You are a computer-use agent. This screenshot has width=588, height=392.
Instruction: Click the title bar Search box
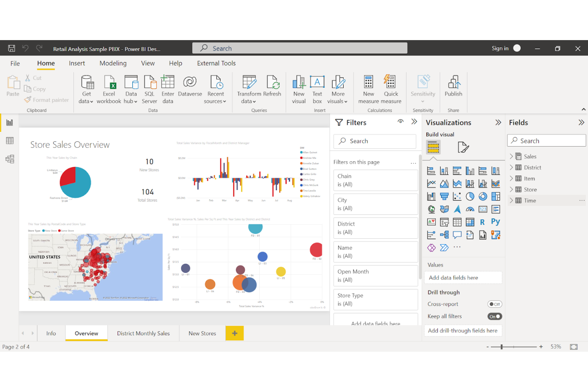point(300,48)
